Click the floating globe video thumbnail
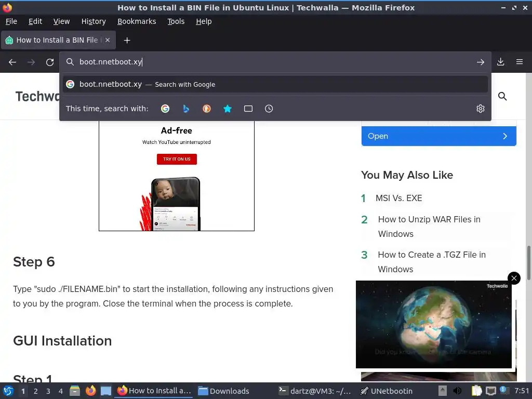The width and height of the screenshot is (532, 399). pos(434,324)
